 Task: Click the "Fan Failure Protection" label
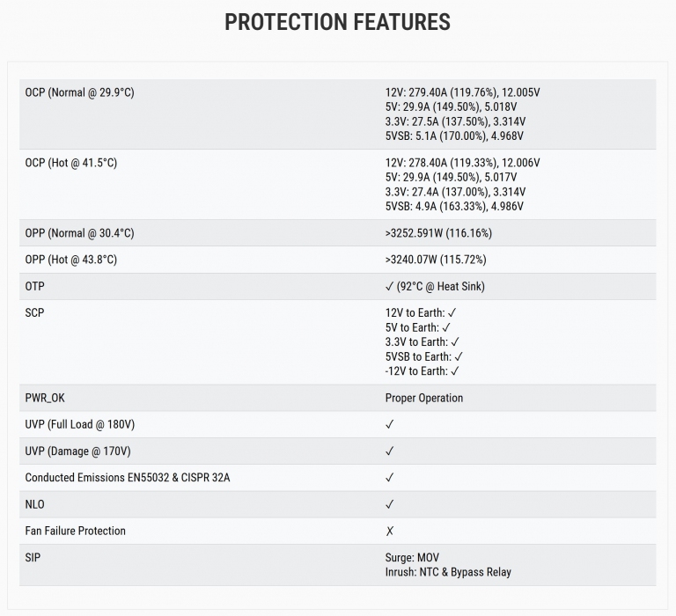76,531
